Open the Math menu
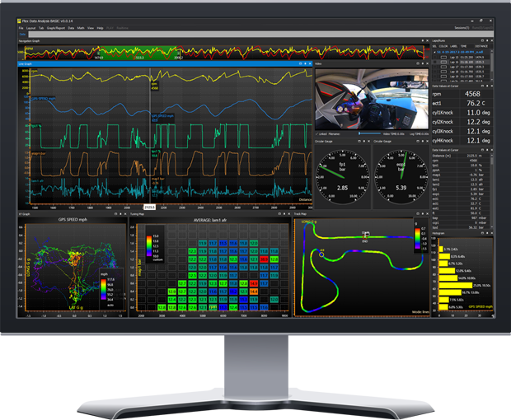The height and width of the screenshot is (420, 511). [x=79, y=28]
